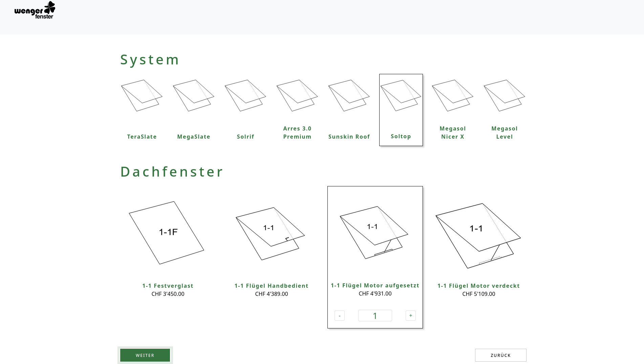Select the Flügel Motor aufgesetzt window drawing
Viewport: 644px width, 364px height.
374,232
